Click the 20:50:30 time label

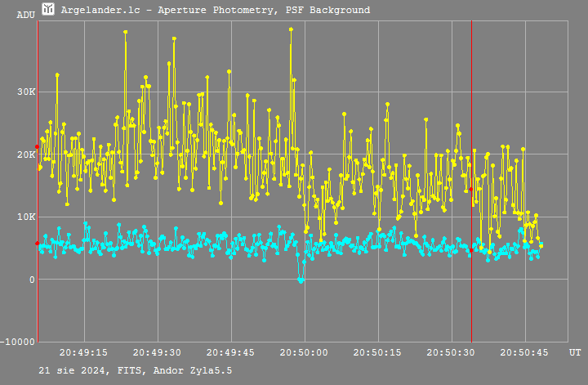coord(451,353)
